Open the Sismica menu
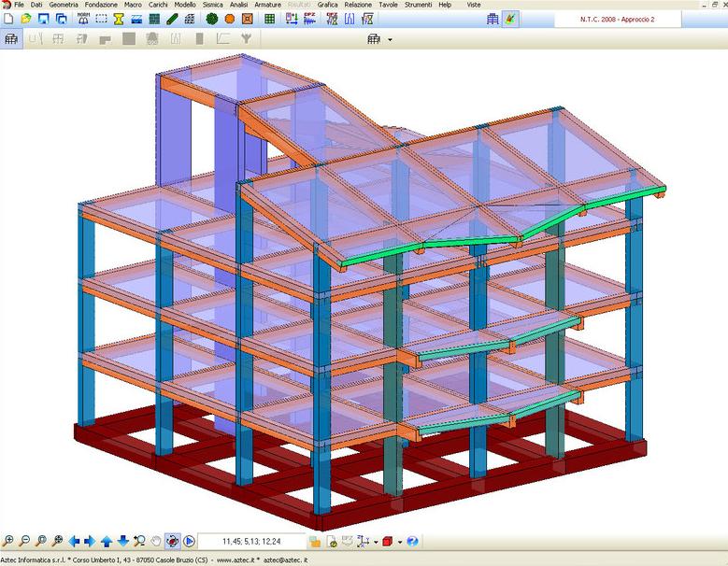728x566 pixels. [x=213, y=5]
